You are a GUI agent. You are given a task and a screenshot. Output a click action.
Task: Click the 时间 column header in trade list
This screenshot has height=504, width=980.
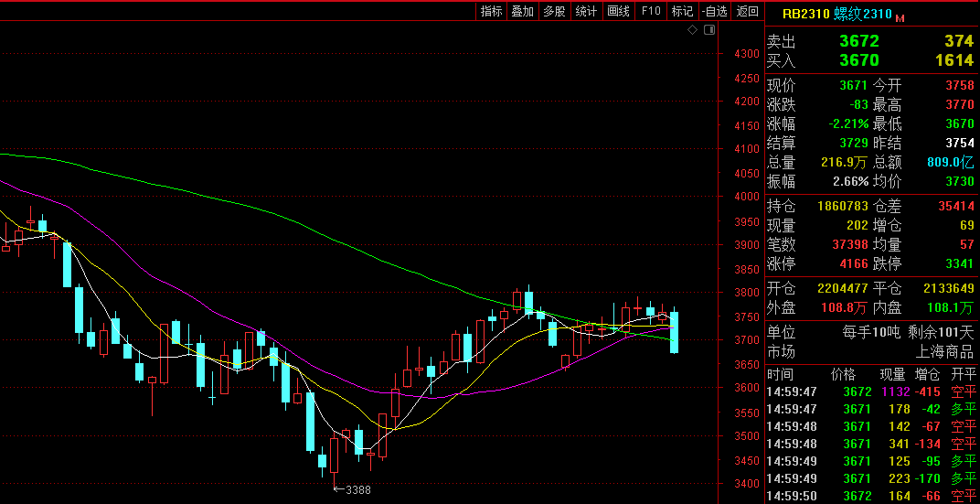pyautogui.click(x=781, y=374)
